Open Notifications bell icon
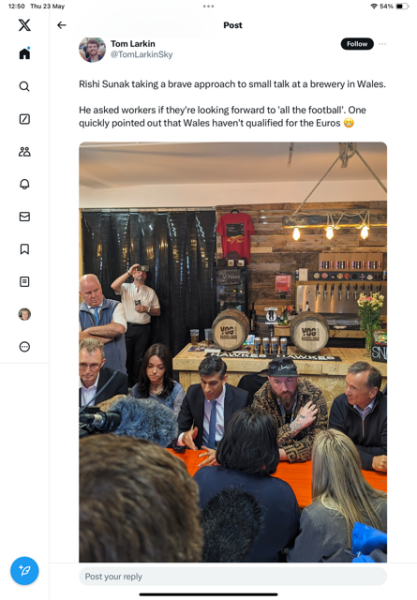This screenshot has height=600, width=417. click(x=24, y=184)
